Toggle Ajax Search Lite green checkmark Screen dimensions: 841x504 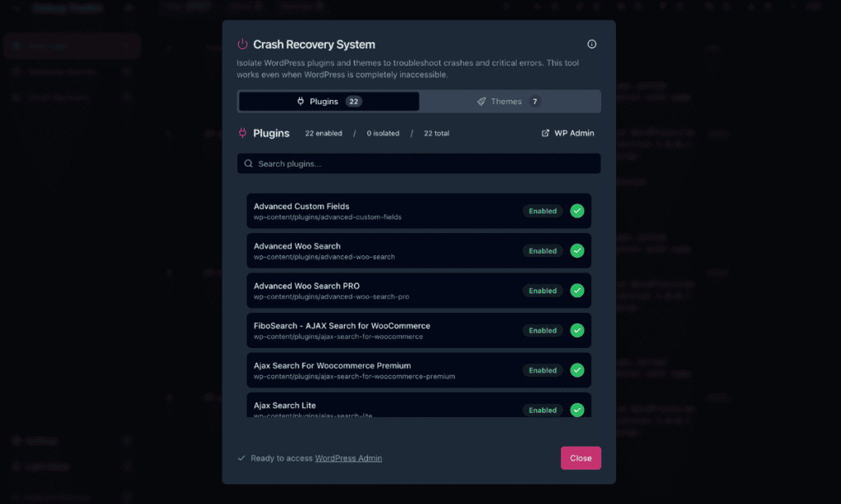pos(577,410)
